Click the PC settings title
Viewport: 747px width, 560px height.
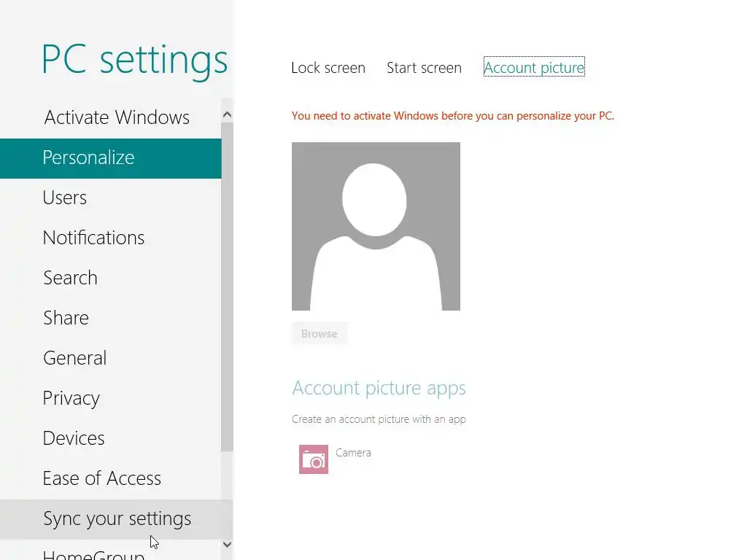134,61
